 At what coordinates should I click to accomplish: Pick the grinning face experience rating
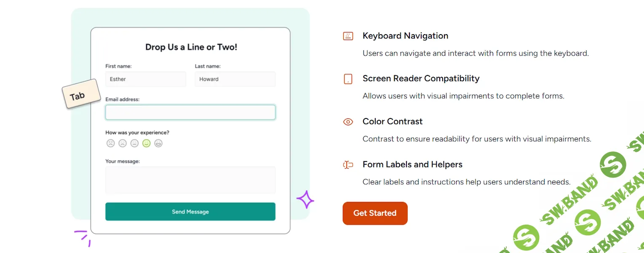pyautogui.click(x=158, y=143)
